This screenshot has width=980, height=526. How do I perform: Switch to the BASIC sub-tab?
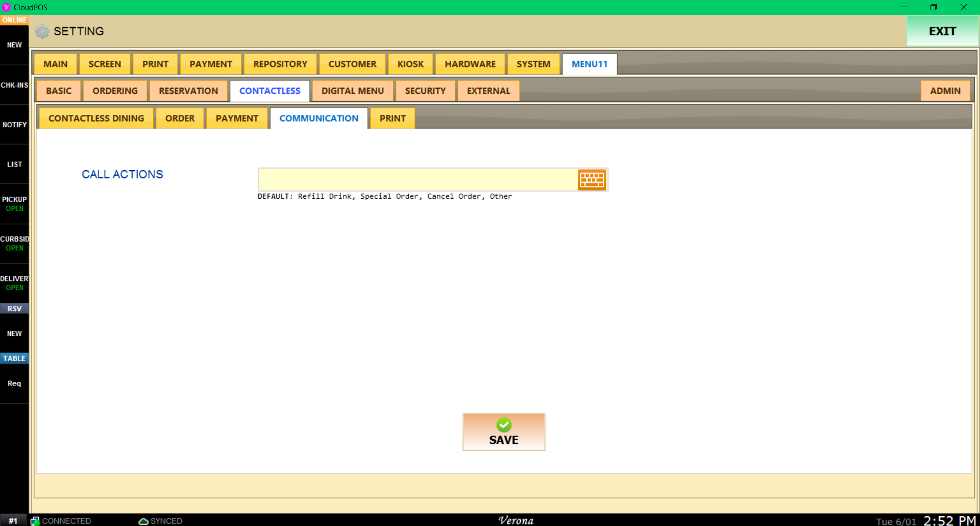59,91
